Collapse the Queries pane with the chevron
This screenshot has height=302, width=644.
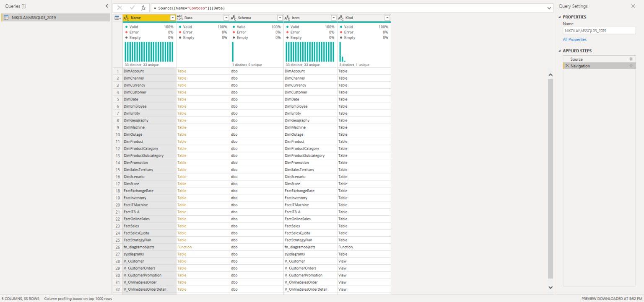(106, 6)
